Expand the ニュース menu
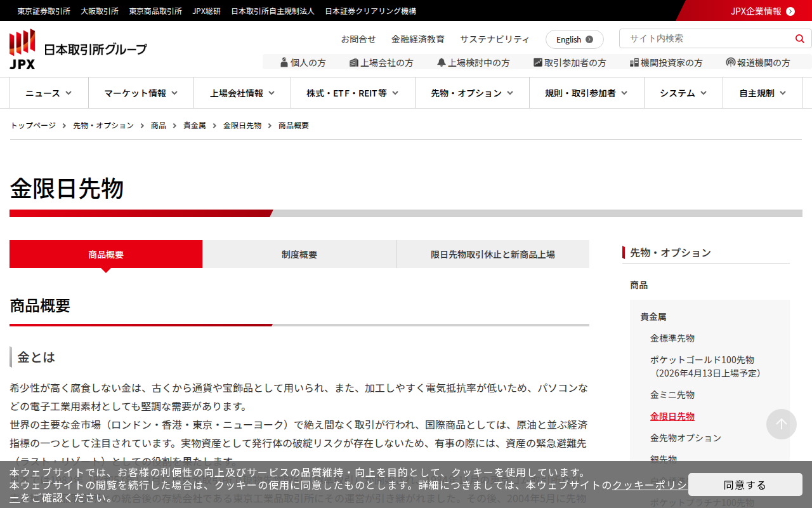 pyautogui.click(x=49, y=93)
